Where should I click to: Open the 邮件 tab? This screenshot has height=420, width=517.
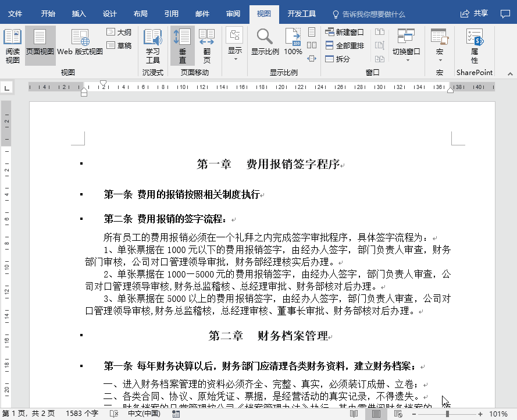pos(202,14)
